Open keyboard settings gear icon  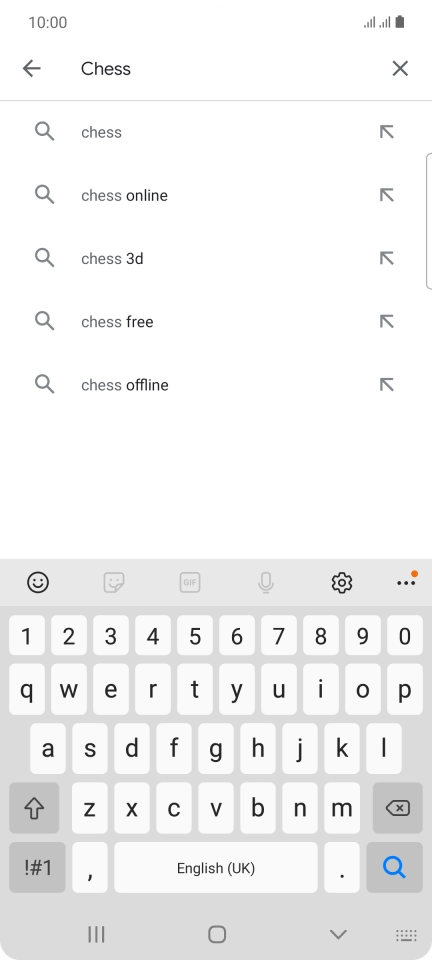point(341,582)
